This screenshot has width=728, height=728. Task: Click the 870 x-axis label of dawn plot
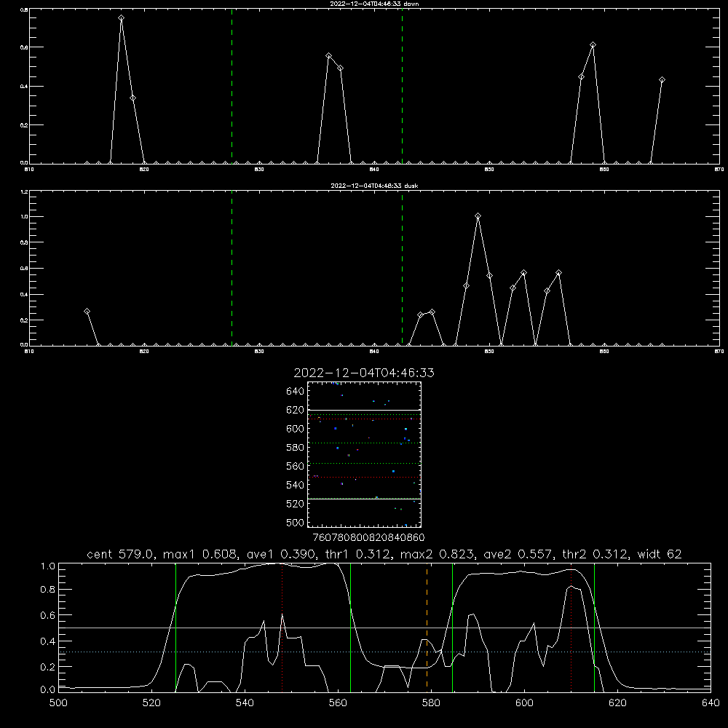[x=719, y=170]
